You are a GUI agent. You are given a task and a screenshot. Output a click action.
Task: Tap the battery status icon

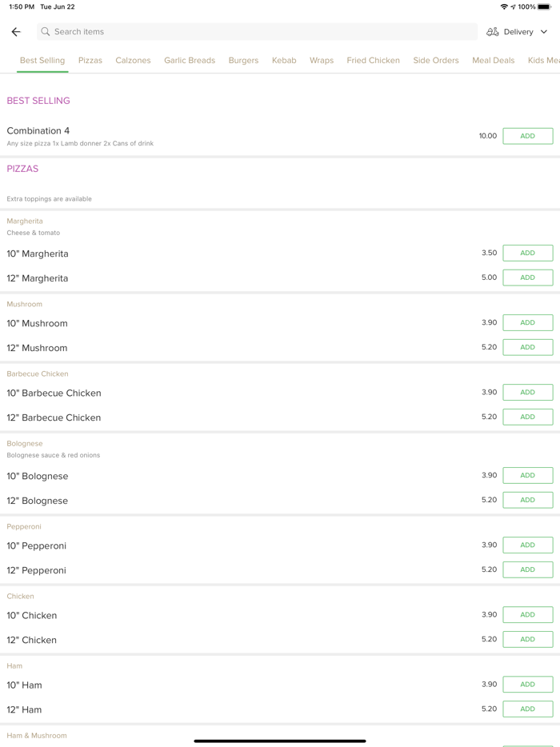click(x=544, y=7)
